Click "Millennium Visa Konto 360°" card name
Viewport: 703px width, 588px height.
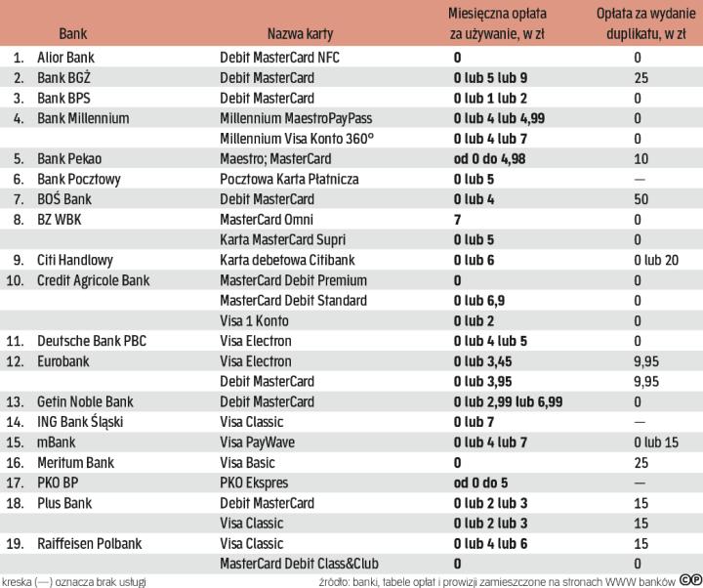click(x=298, y=139)
